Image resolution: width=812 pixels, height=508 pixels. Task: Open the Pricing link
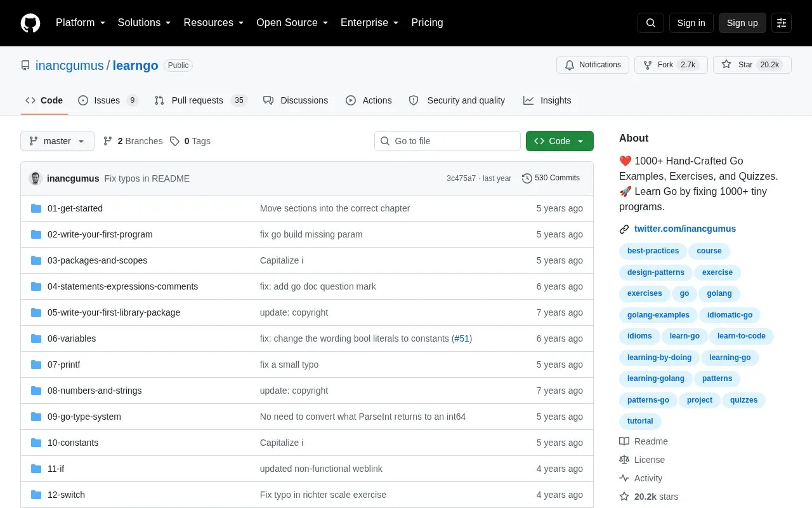[427, 23]
